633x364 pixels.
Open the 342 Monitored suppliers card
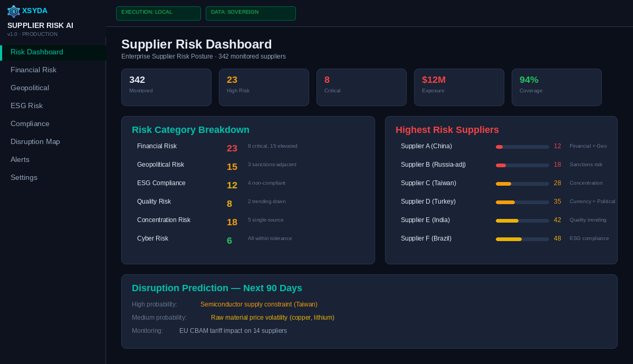point(166,87)
